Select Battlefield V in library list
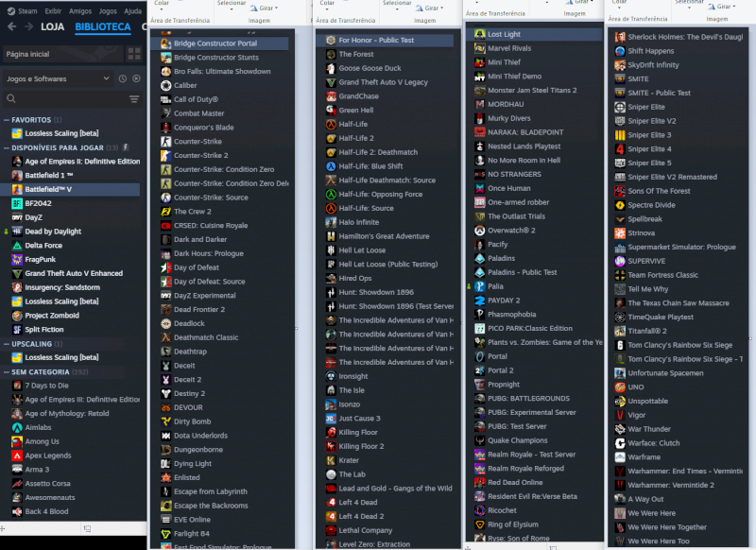The height and width of the screenshot is (550, 756). click(70, 189)
